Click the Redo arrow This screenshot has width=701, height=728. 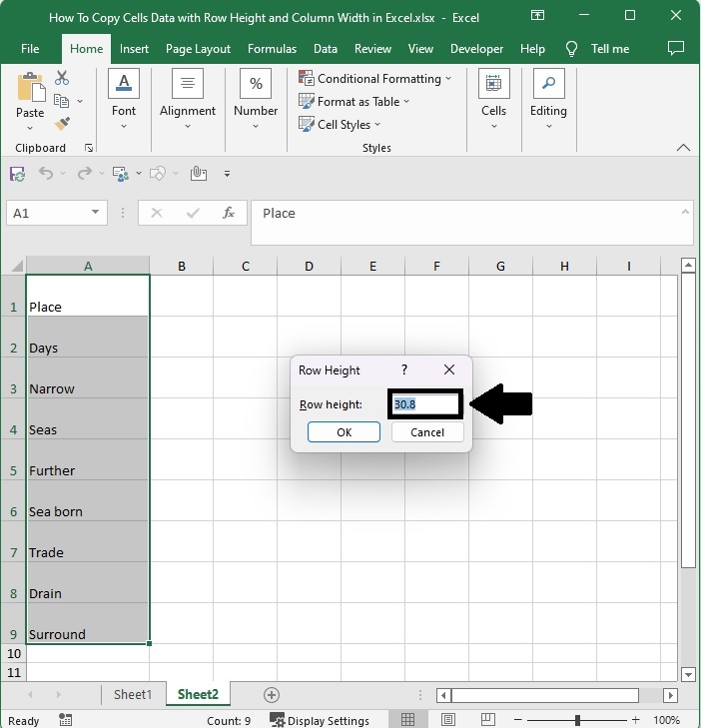[85, 173]
